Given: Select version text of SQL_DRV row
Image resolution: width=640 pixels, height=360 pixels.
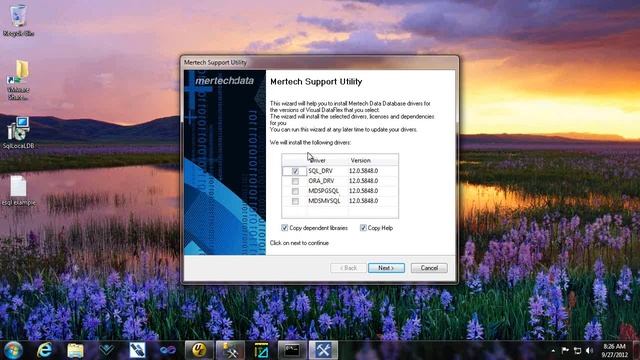Looking at the screenshot, I should pos(363,171).
